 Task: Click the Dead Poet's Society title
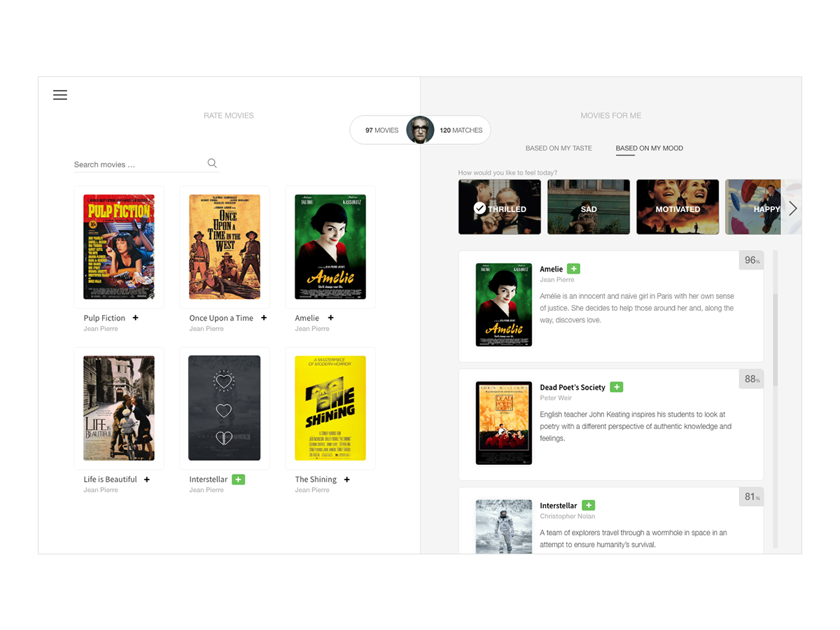click(573, 387)
